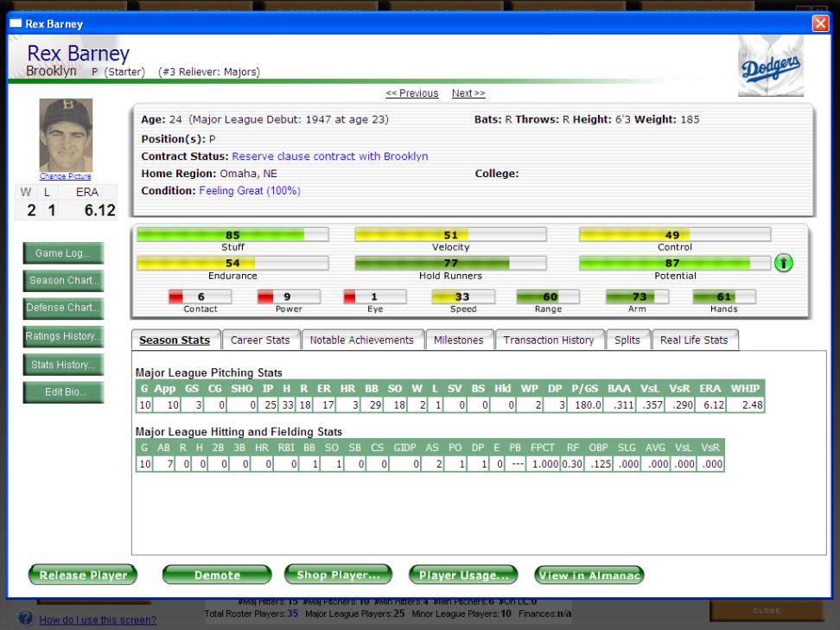Click the Total Roster Players count 35
Screen dimensions: 840x630
coord(292,614)
